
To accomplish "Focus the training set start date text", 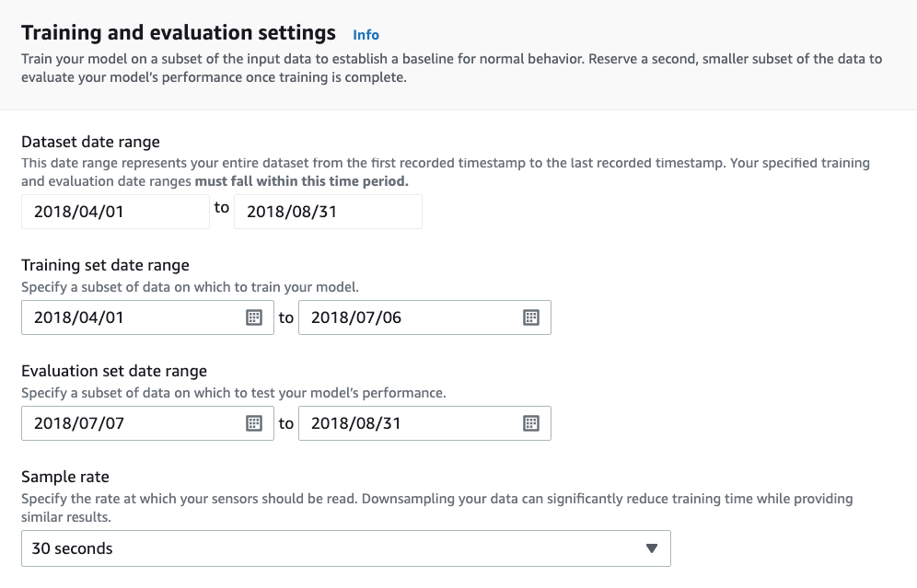I will click(129, 317).
